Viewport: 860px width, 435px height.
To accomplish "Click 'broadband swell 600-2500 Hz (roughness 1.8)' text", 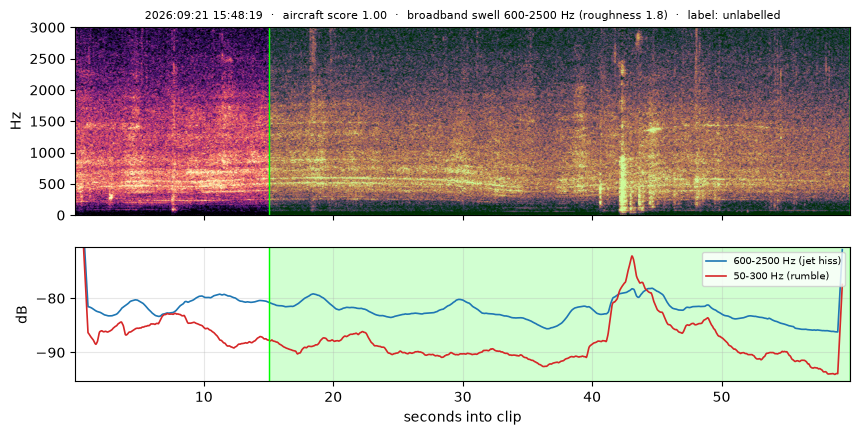I will pyautogui.click(x=538, y=15).
